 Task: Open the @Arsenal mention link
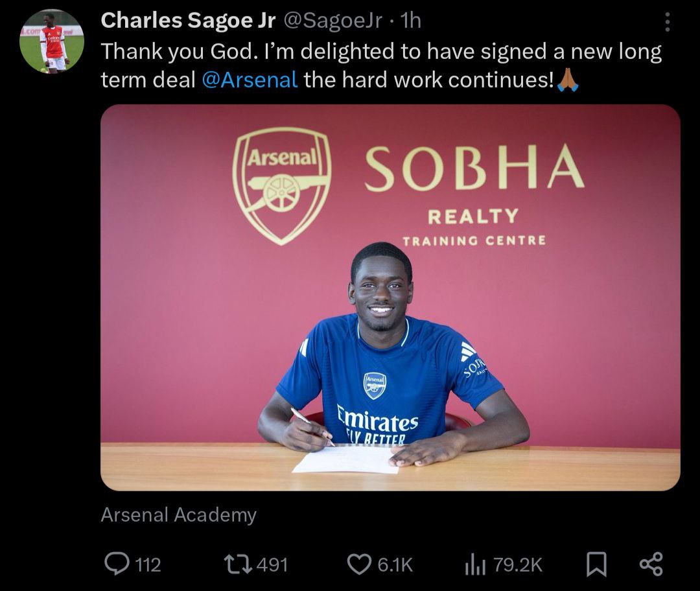coord(250,80)
